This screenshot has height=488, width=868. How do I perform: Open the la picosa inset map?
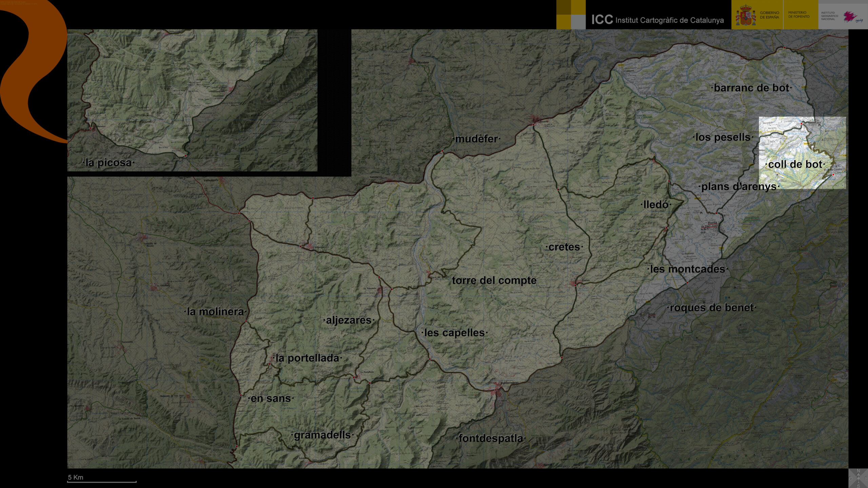[192, 100]
